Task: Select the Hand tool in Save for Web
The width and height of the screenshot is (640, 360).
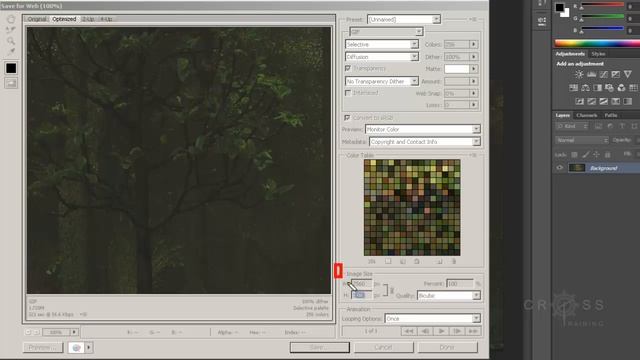Action: pos(11,19)
